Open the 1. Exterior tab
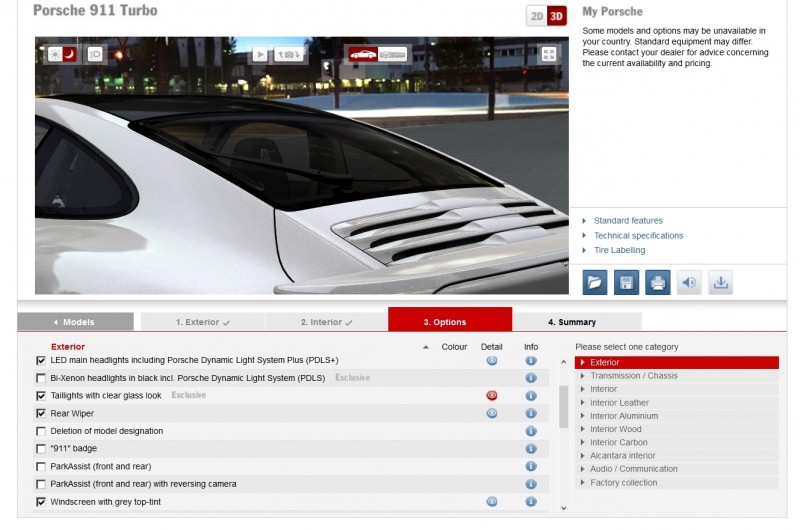 tap(203, 322)
